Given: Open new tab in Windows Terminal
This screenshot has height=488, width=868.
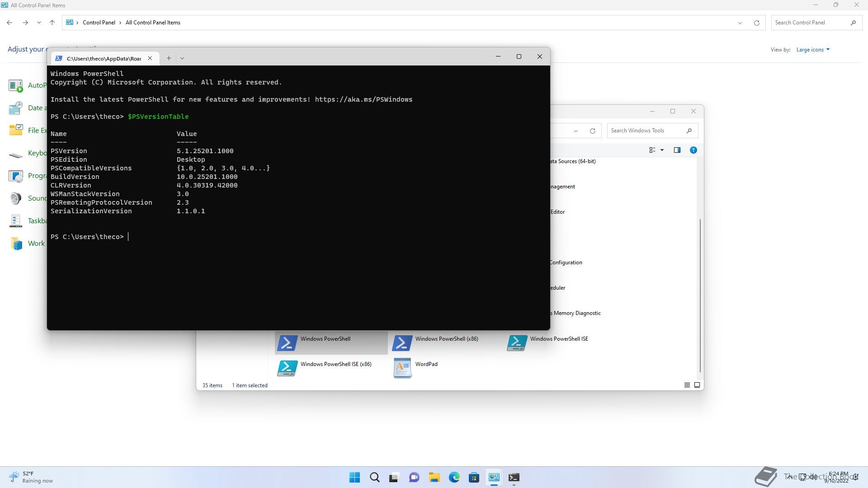Looking at the screenshot, I should coord(169,58).
